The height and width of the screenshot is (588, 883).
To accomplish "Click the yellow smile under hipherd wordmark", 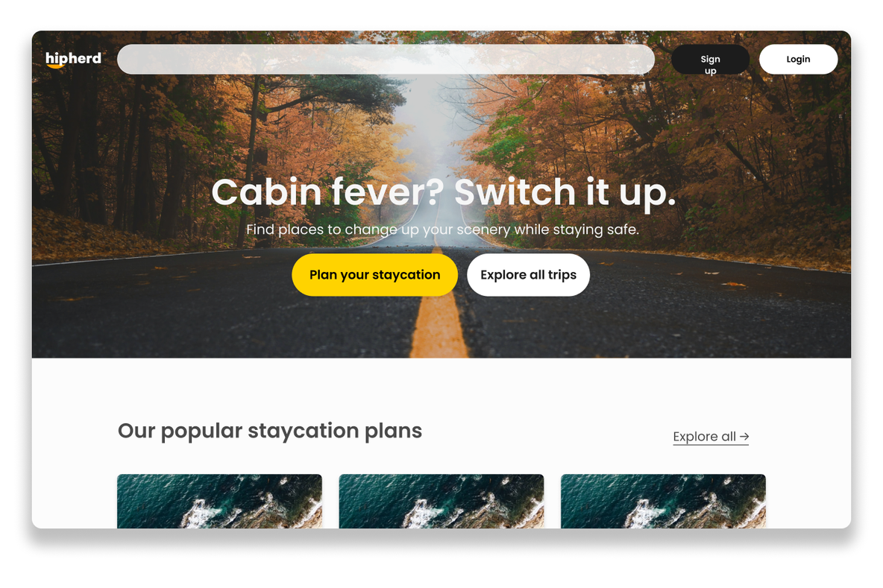I will [56, 66].
